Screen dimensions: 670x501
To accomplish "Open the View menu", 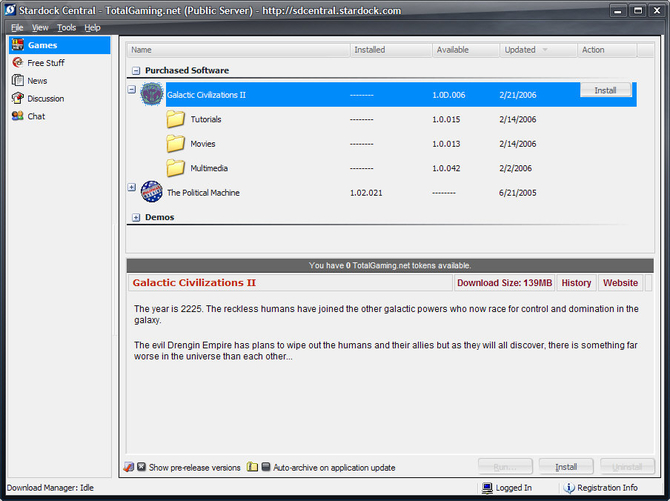I will 40,28.
